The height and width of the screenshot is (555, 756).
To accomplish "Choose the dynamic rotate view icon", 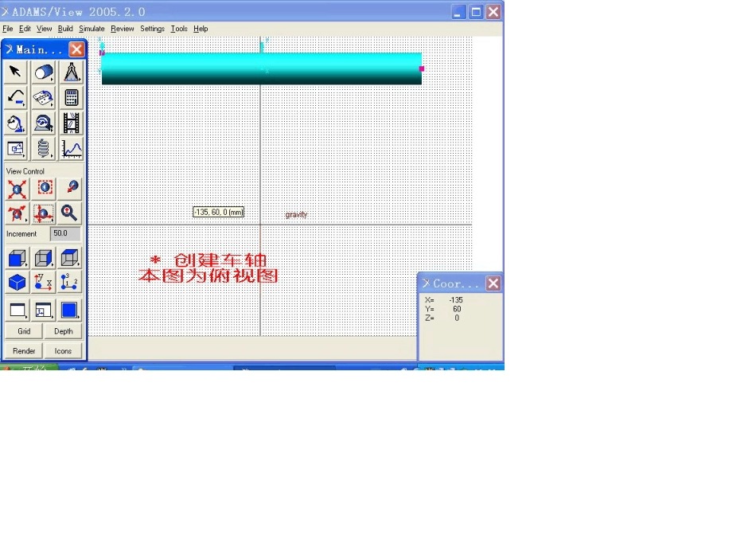I will (17, 213).
